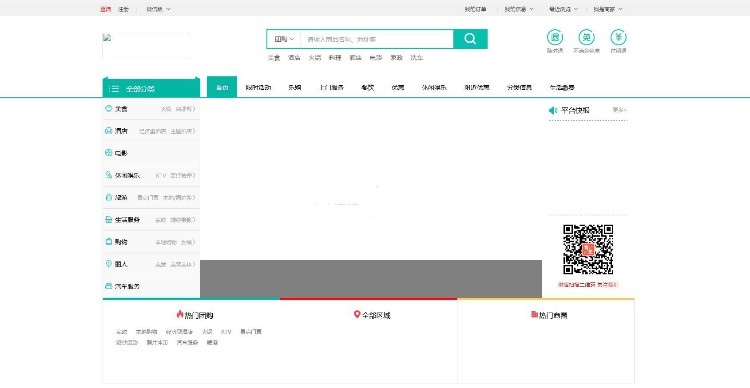Click the WeChat QR code image
This screenshot has width=750, height=388.
[588, 250]
